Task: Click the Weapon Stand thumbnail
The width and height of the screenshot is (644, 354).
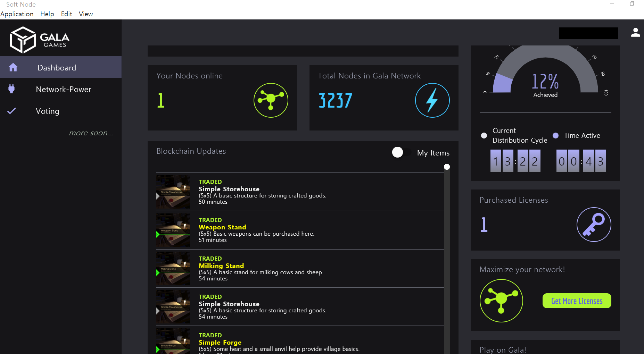Action: click(173, 230)
